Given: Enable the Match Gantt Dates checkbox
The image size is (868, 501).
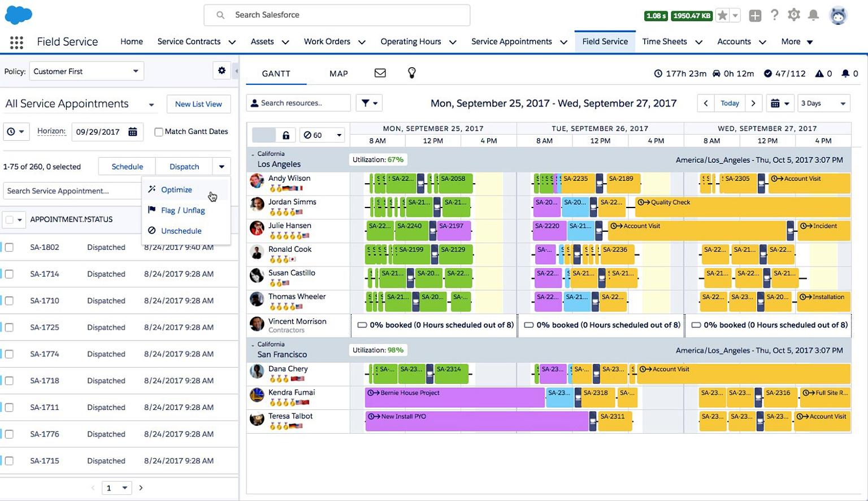Looking at the screenshot, I should [x=159, y=131].
